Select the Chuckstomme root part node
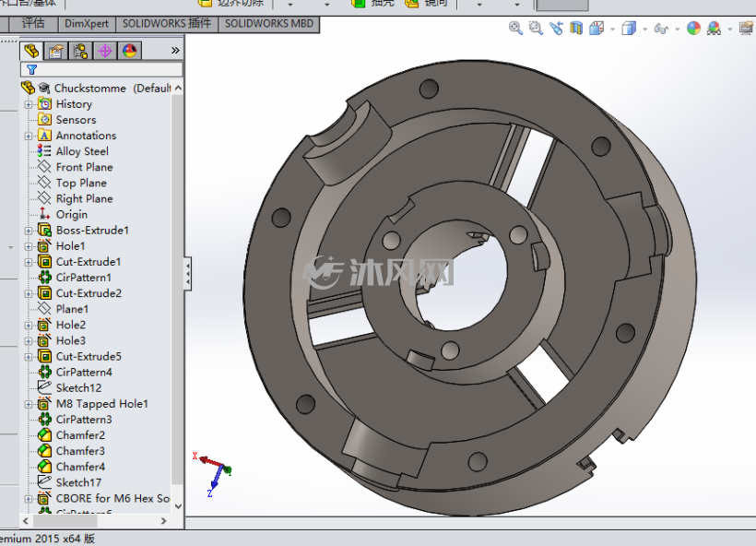Screen dimensions: 756x546 (x=96, y=89)
